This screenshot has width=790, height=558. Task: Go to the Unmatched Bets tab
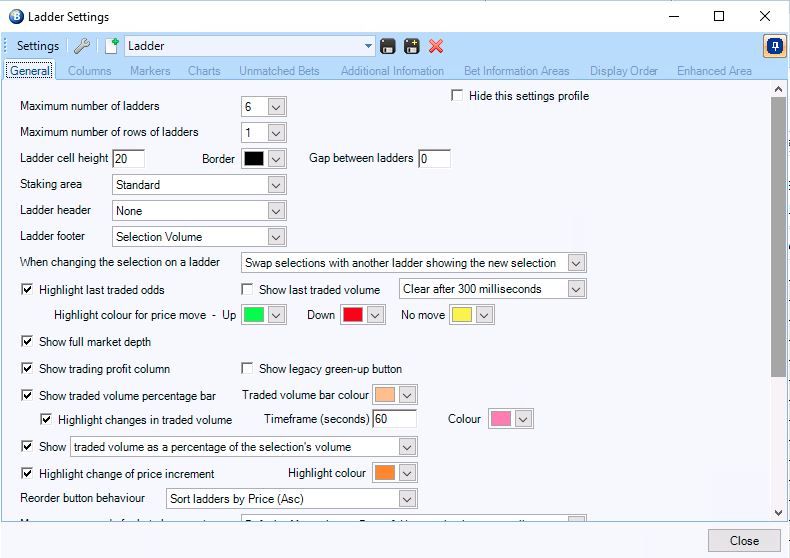coord(279,71)
